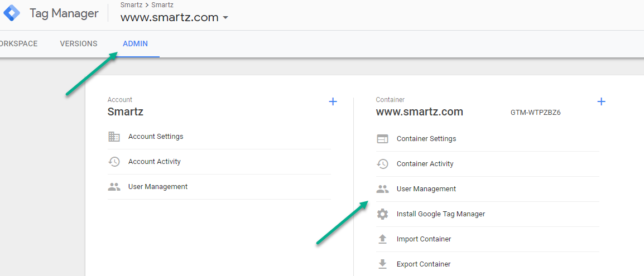Click the container User Management people icon
Viewport: 644px width, 276px height.
(382, 189)
